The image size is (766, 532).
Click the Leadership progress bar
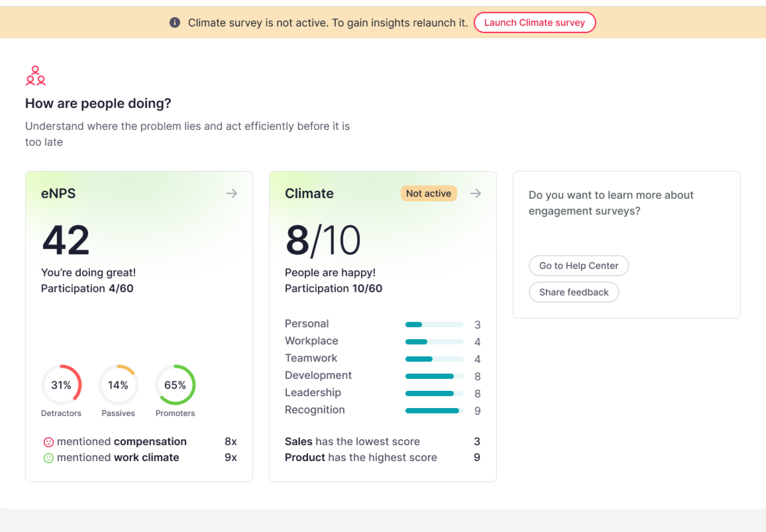coord(434,393)
